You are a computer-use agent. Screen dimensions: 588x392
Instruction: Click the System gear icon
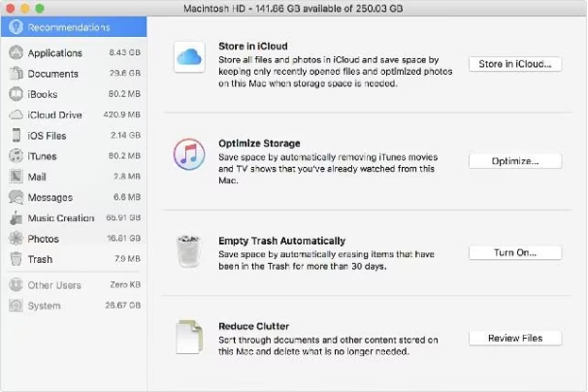16,306
